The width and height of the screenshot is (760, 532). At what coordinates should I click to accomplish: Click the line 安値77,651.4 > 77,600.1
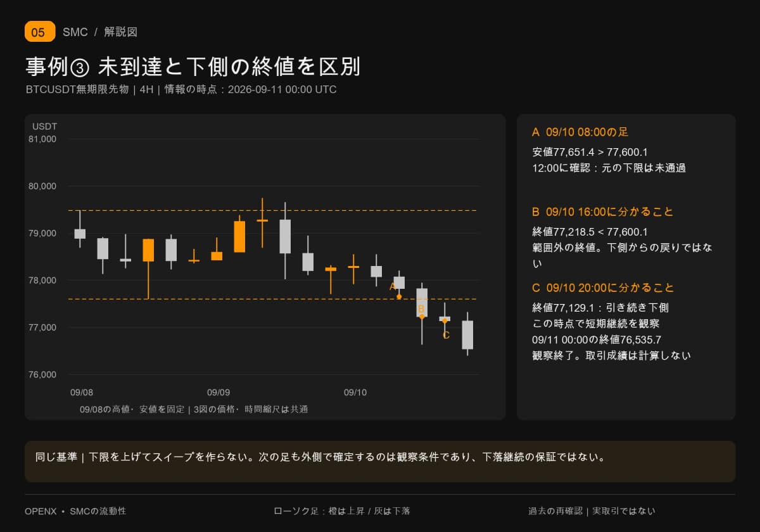click(x=590, y=152)
